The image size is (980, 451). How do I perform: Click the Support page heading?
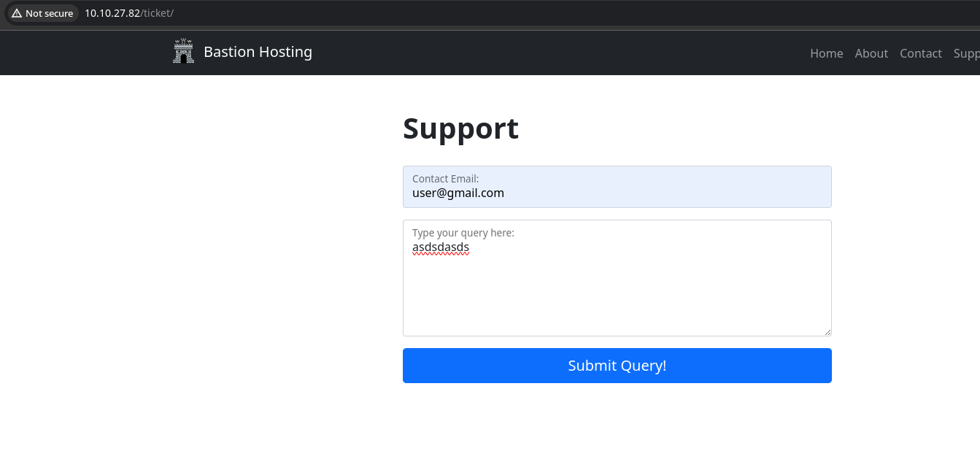point(460,128)
